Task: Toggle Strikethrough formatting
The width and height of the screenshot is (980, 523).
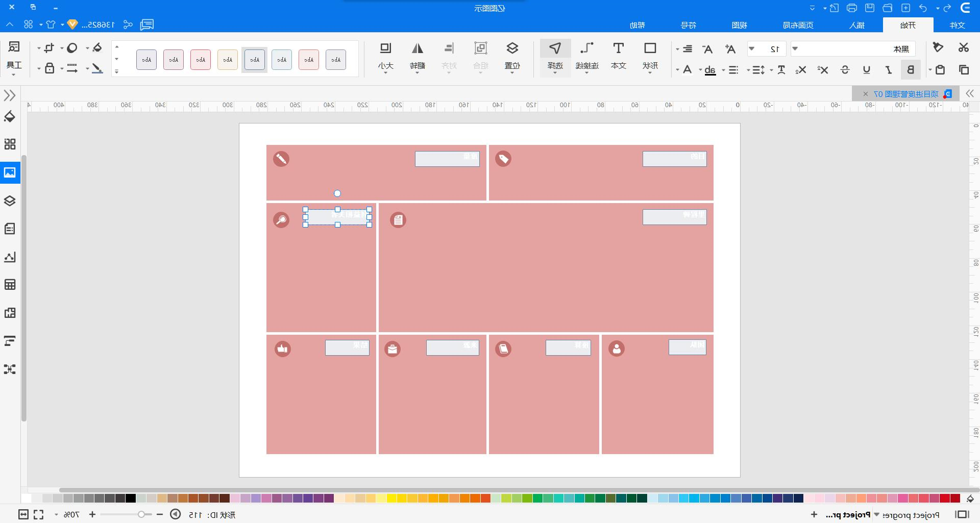Action: (x=845, y=69)
